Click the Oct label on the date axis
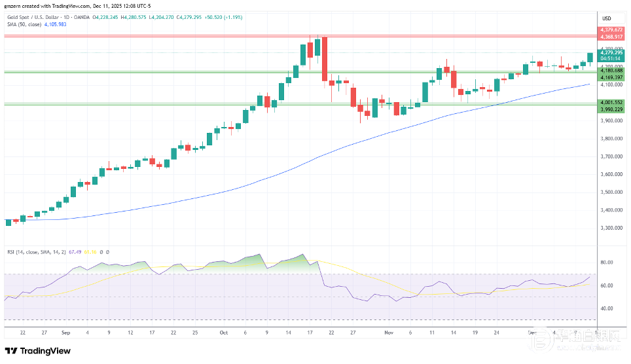Image resolution: width=631 pixels, height=364 pixels. 224,333
